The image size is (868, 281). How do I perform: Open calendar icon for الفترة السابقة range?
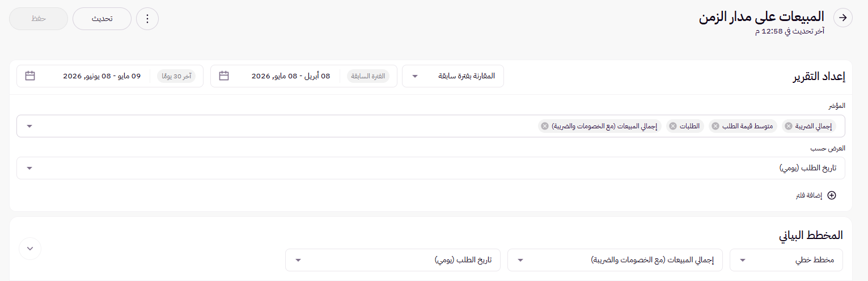coord(224,76)
